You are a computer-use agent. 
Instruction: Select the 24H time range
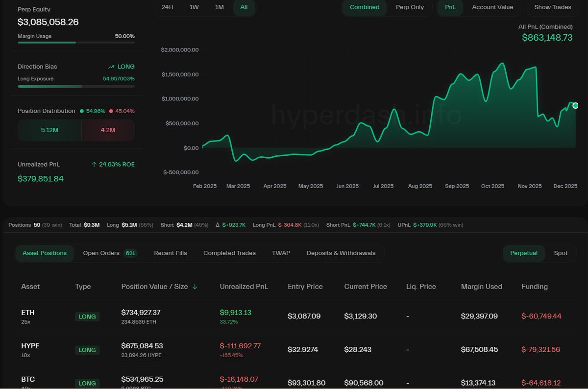(x=168, y=7)
